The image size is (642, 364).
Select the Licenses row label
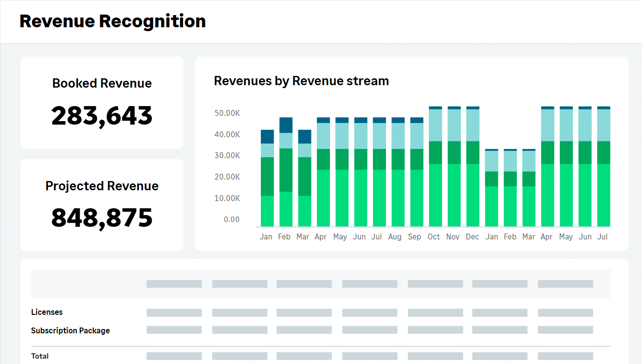click(x=47, y=312)
